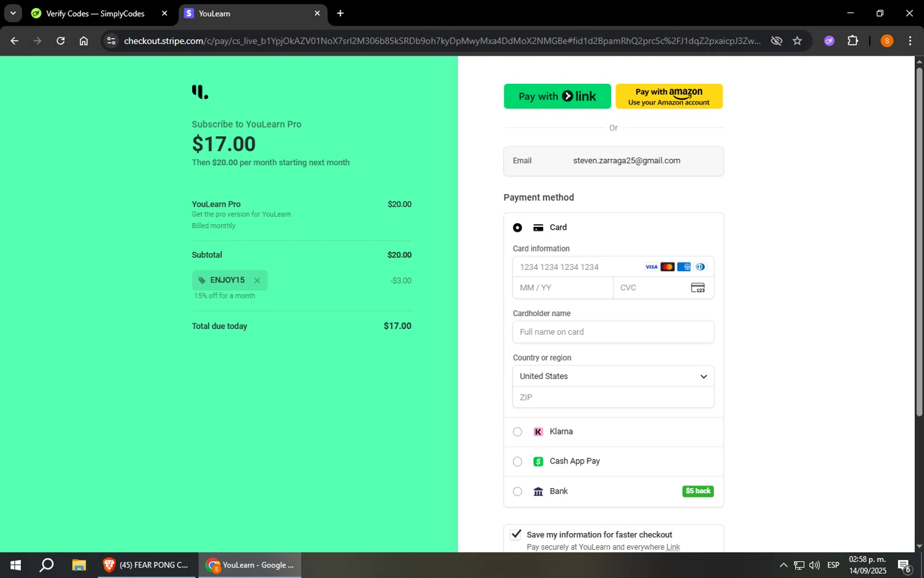Viewport: 924px width, 578px height.
Task: Remove the ENJOY15 promo code
Action: pos(257,280)
